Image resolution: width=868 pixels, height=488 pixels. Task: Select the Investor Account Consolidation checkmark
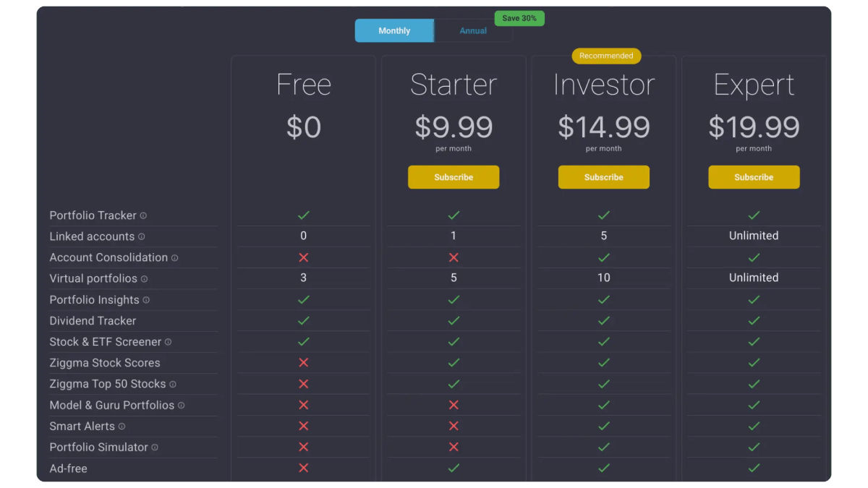pos(603,257)
